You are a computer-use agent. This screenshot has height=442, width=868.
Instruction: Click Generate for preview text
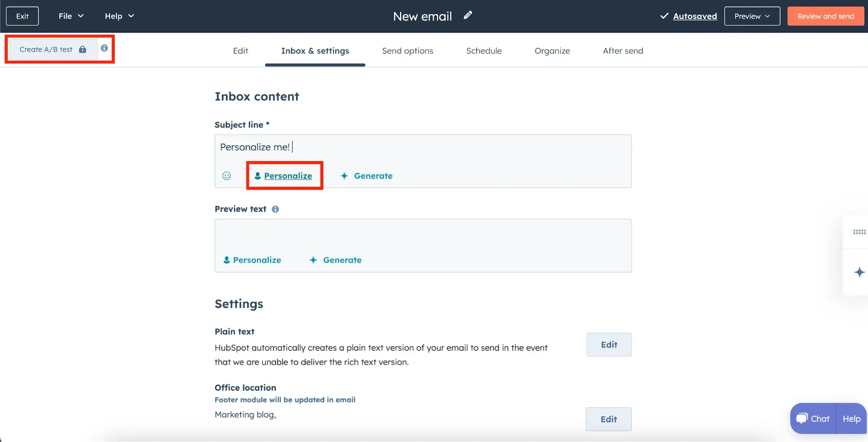click(336, 260)
